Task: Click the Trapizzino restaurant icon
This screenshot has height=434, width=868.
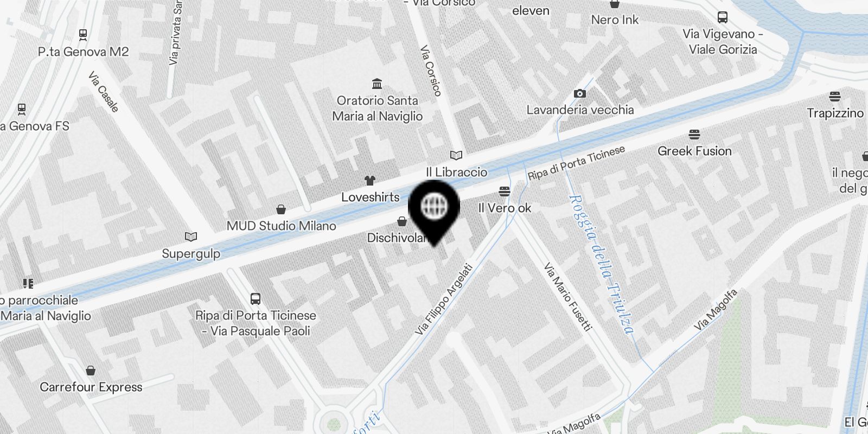Action: click(x=835, y=97)
